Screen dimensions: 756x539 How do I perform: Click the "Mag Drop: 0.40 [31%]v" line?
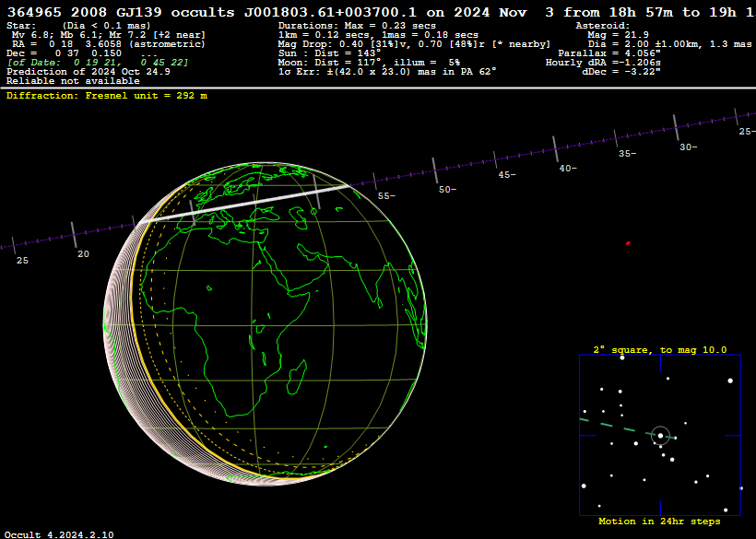[x=414, y=44]
